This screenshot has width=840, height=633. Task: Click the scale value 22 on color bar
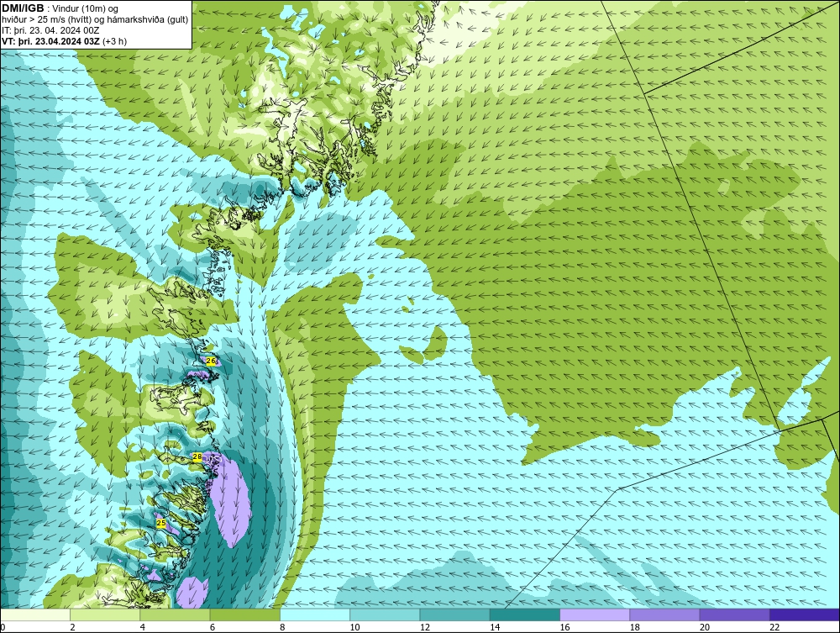click(x=774, y=627)
